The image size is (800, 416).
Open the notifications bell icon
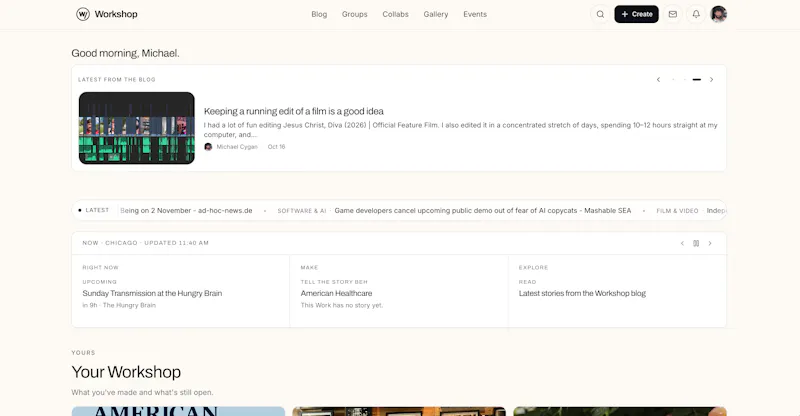[696, 14]
